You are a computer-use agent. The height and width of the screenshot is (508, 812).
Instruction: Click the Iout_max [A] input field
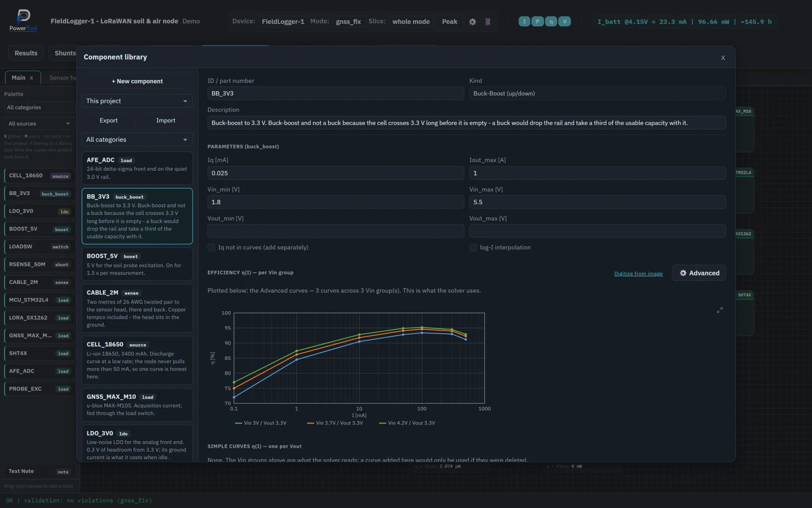coord(598,173)
